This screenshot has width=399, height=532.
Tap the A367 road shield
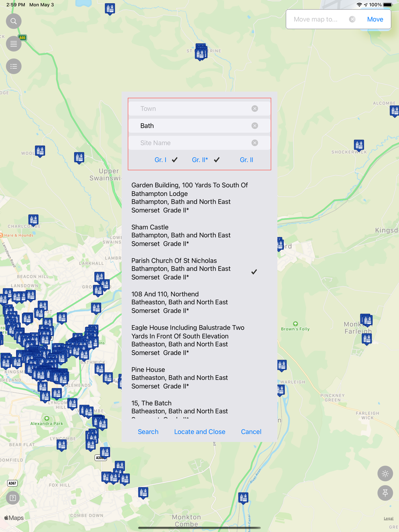point(12,483)
